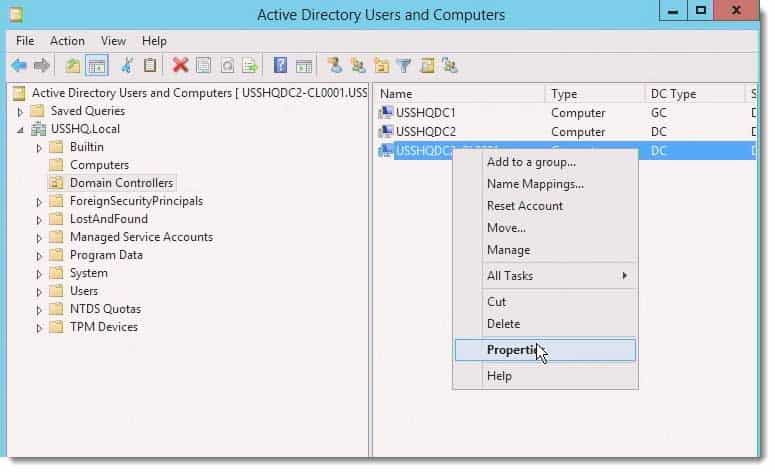
Task: Toggle the Show/Hide Console Tree icon
Action: 97,66
